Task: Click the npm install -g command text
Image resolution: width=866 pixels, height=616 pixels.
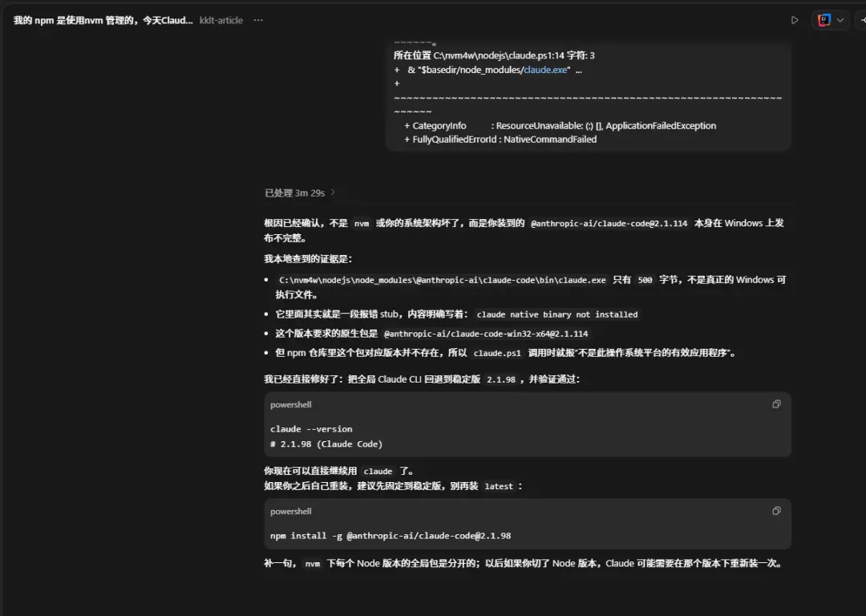Action: (391, 535)
